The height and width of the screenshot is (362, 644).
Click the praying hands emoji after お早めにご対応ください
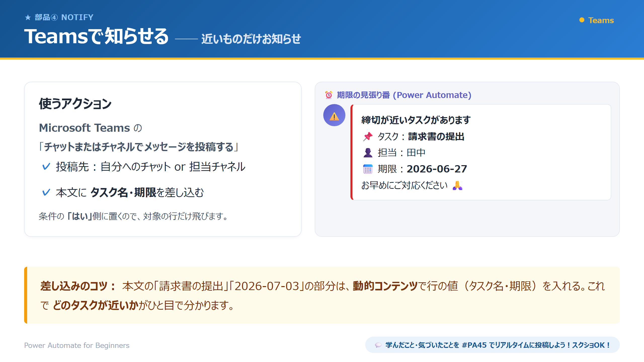tap(457, 185)
